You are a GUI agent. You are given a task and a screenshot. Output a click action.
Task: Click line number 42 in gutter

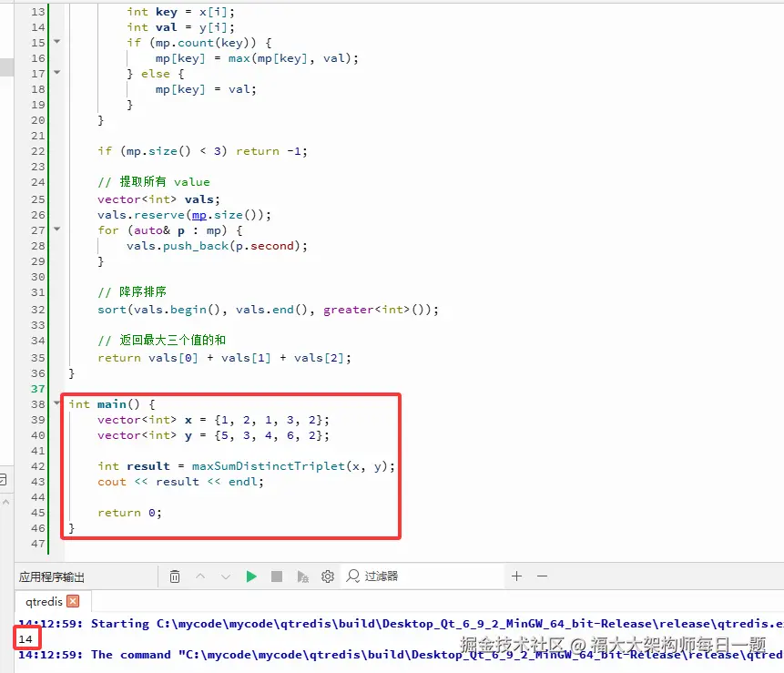(37, 466)
